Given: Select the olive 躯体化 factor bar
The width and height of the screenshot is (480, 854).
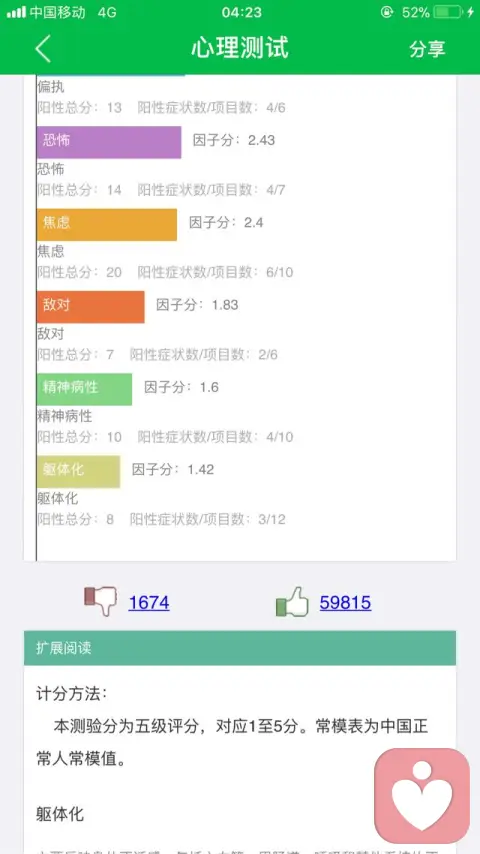Looking at the screenshot, I should click(x=78, y=471).
